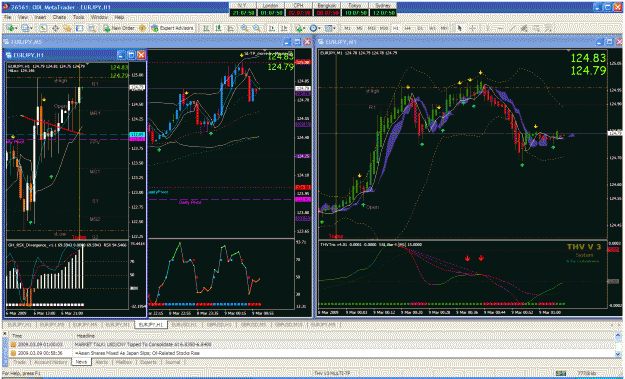
Task: Open the View menu
Action: point(23,18)
